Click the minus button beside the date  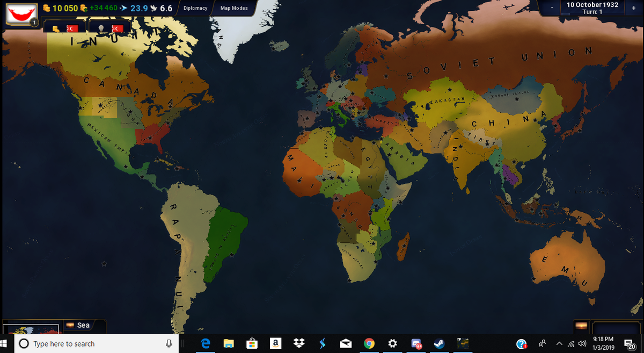pyautogui.click(x=551, y=8)
